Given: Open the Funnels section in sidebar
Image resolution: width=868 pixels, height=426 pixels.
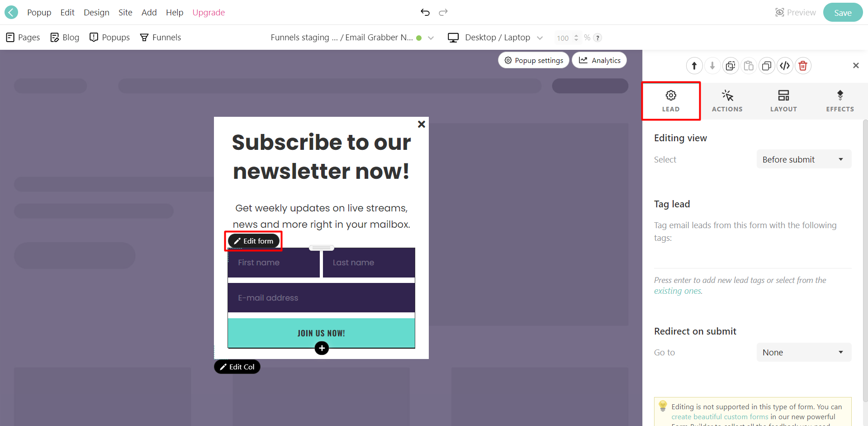Looking at the screenshot, I should click(160, 37).
